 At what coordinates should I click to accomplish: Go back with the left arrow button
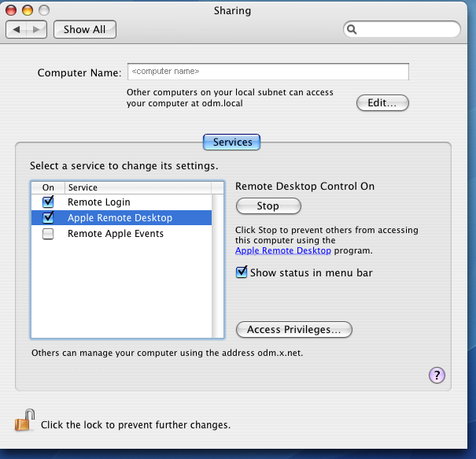[16, 29]
